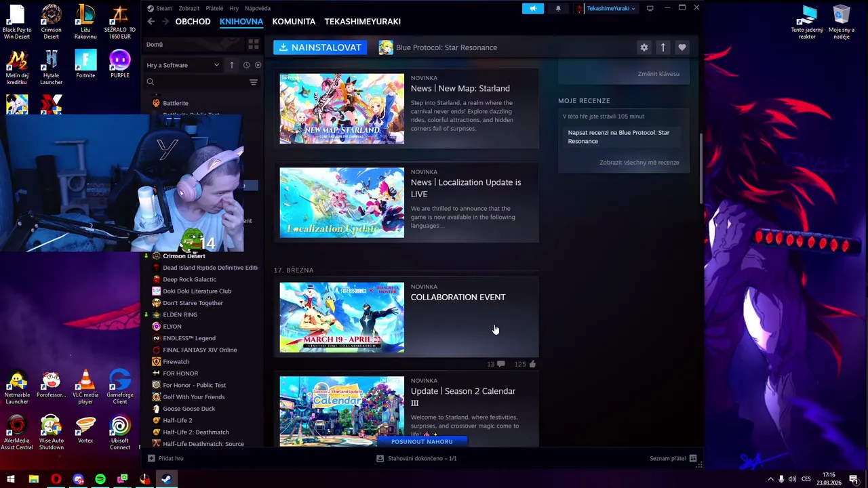Click Změnit klávesu link

658,74
